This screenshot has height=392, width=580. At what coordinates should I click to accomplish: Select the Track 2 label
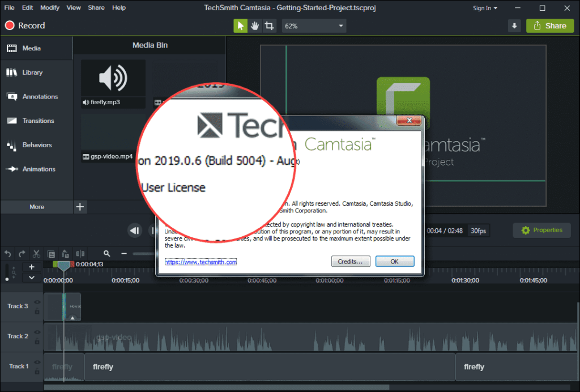click(18, 336)
